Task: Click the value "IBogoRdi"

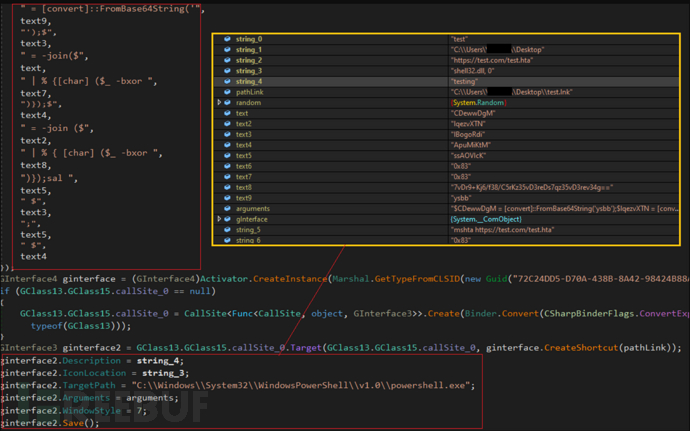Action: click(467, 134)
